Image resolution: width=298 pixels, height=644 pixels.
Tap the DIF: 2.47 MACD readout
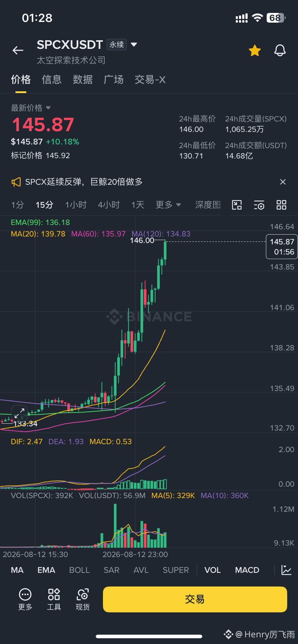(27, 442)
